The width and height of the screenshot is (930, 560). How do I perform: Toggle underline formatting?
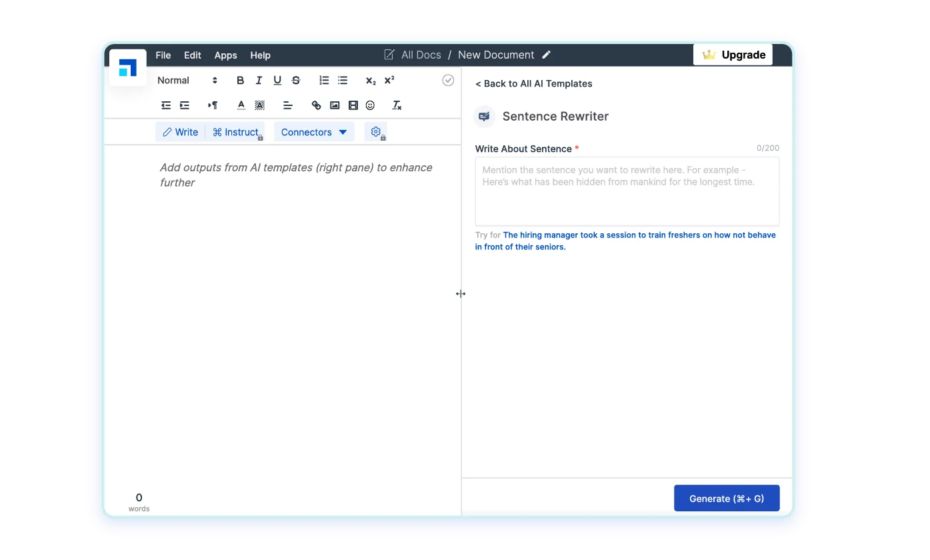tap(277, 80)
